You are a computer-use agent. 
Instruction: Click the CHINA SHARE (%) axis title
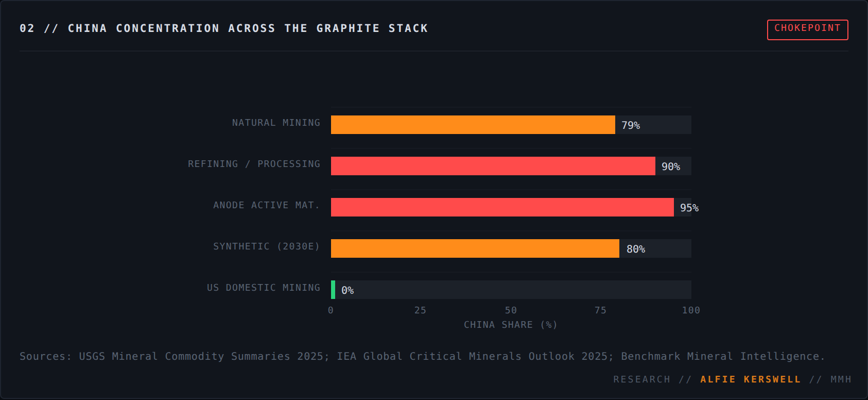511,325
